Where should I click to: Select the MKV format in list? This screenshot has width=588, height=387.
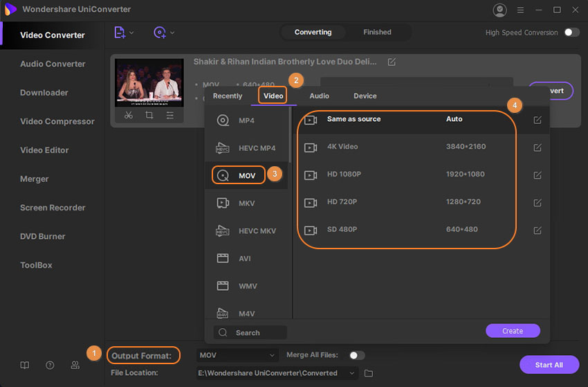246,203
